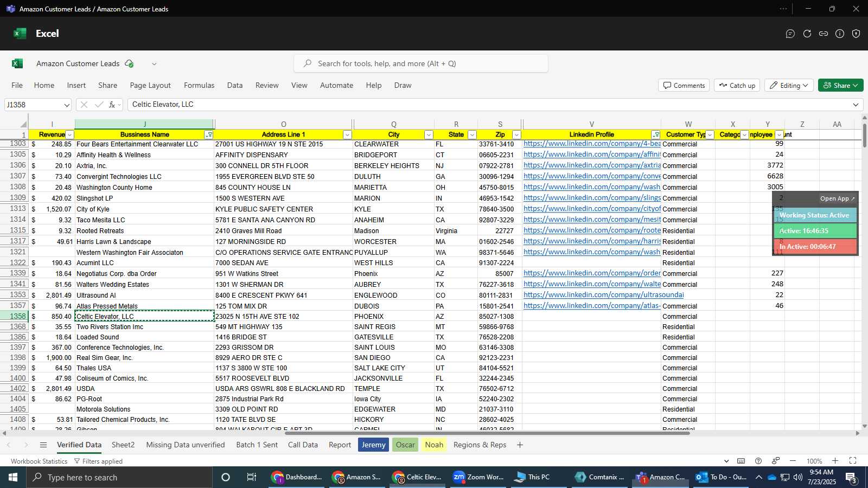The image size is (868, 488).
Task: Click the Catch up button
Action: [x=737, y=86]
